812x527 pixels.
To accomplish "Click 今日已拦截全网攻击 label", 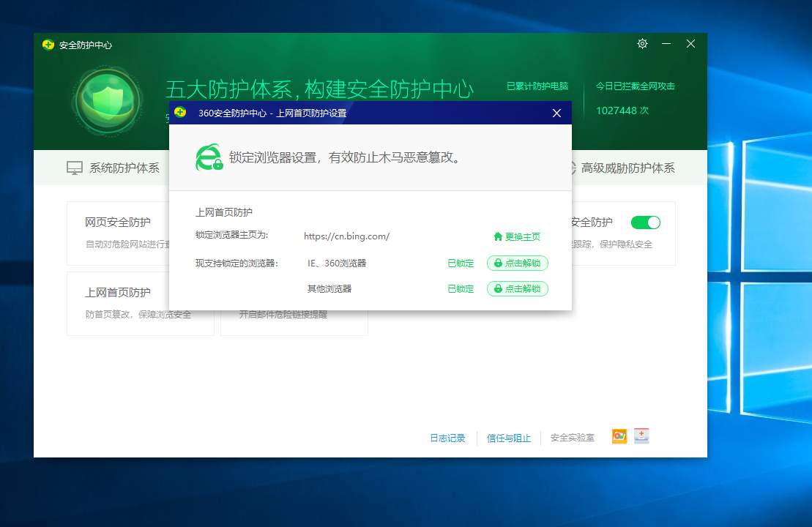I will click(x=635, y=86).
